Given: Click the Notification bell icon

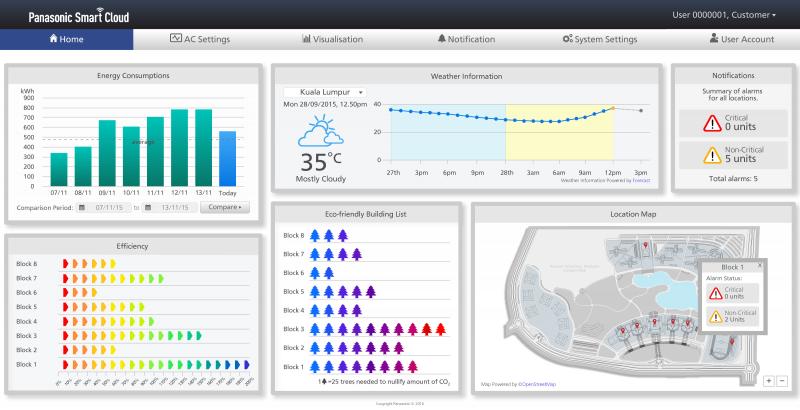Looking at the screenshot, I should coord(442,39).
